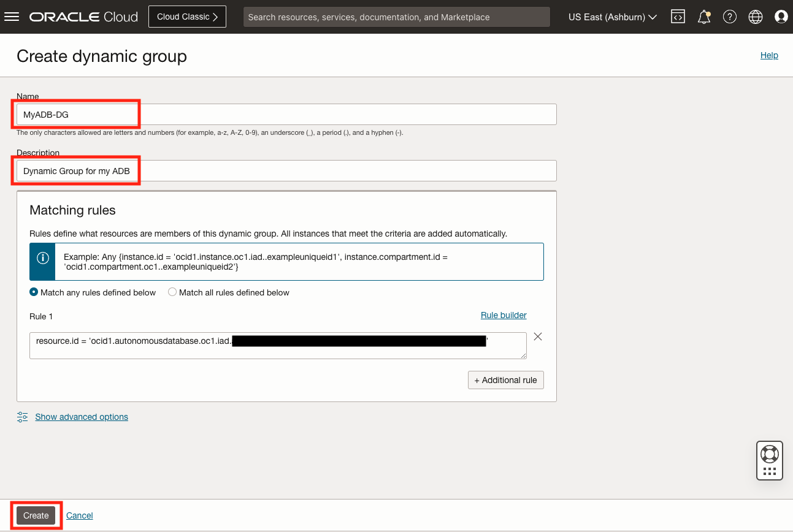Open the Rule builder
Screen dimensions: 793x532
point(504,315)
